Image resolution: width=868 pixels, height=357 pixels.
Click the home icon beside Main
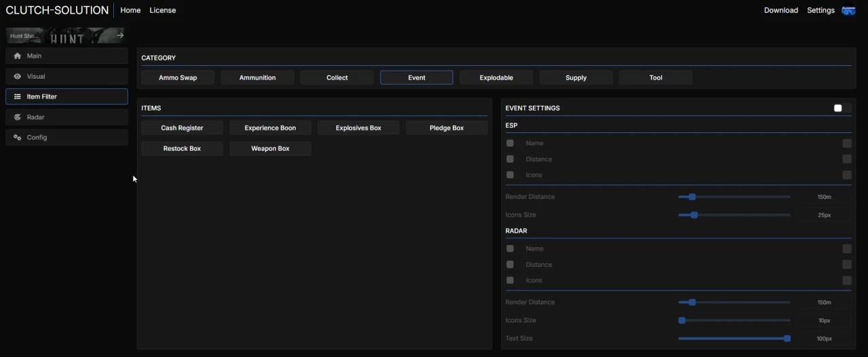(x=18, y=56)
